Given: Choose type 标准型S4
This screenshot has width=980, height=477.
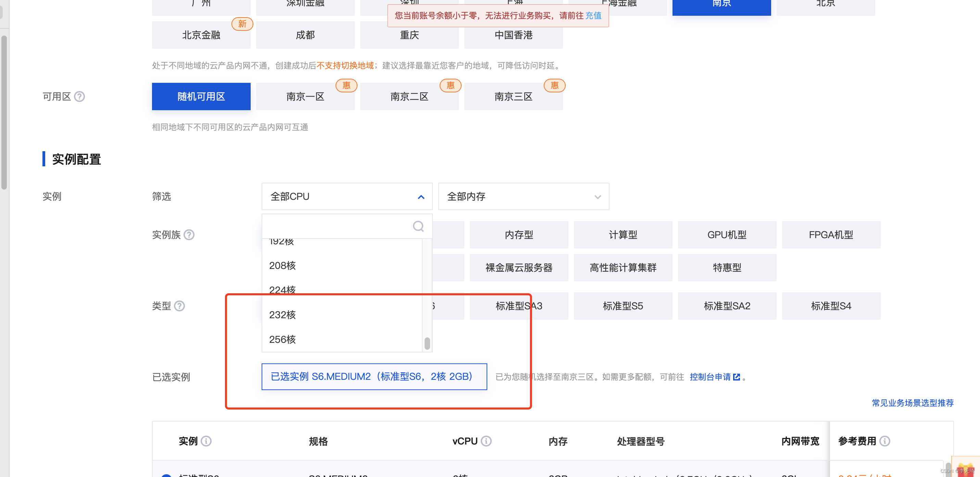Looking at the screenshot, I should pyautogui.click(x=831, y=306).
